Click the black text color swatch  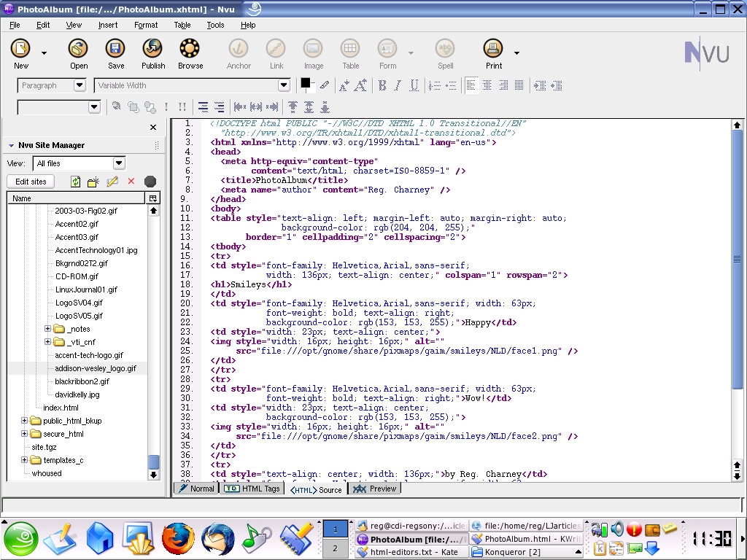tap(306, 83)
